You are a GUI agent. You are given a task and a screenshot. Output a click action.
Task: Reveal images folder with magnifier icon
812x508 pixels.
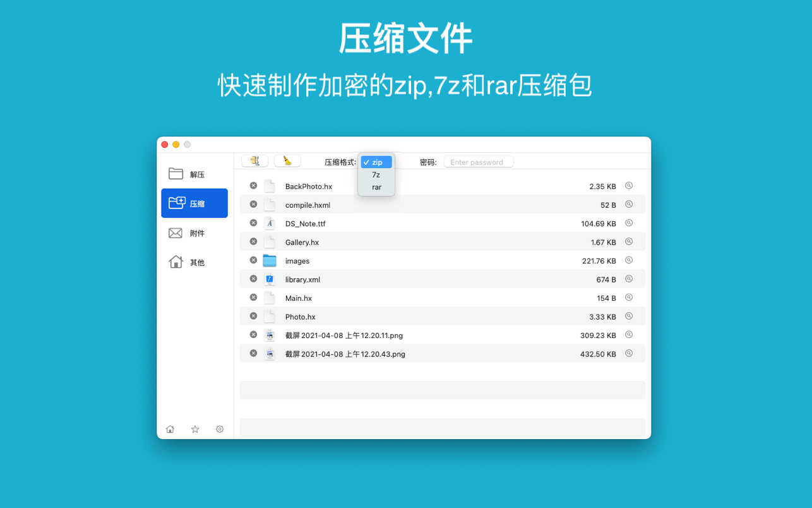coord(629,260)
